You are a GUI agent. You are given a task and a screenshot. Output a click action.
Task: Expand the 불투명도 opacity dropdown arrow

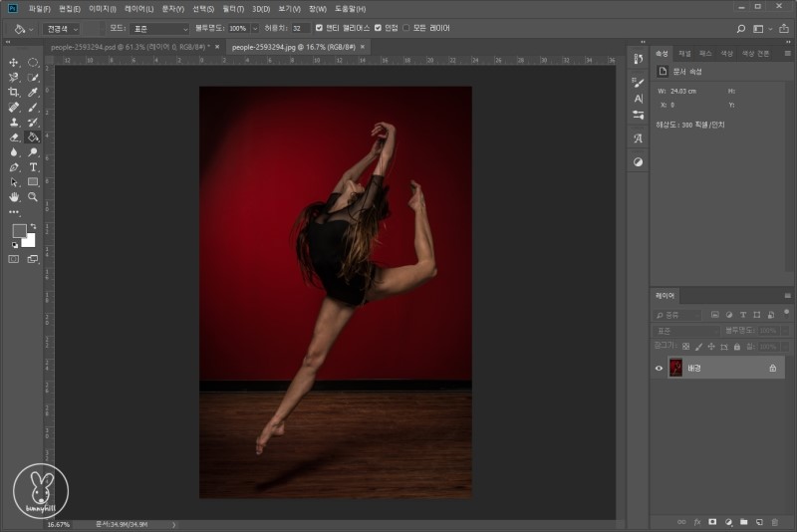pos(255,28)
